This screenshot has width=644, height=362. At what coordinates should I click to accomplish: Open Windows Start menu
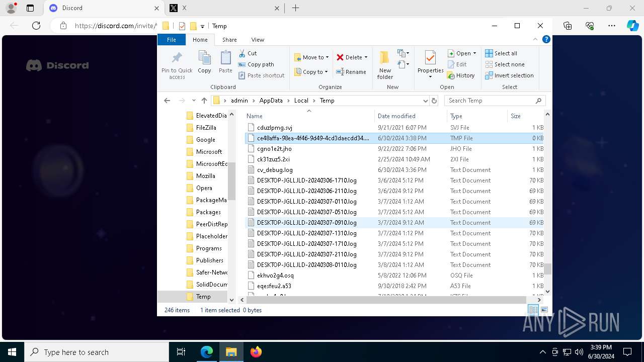tap(12, 352)
